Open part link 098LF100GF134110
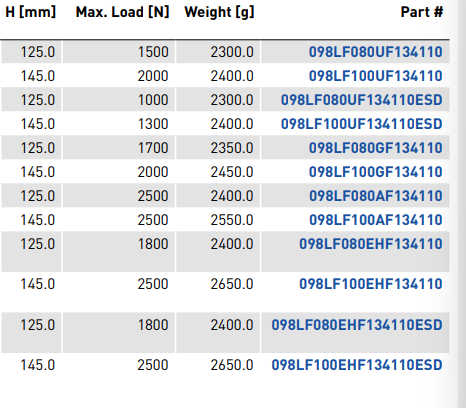 [x=376, y=172]
